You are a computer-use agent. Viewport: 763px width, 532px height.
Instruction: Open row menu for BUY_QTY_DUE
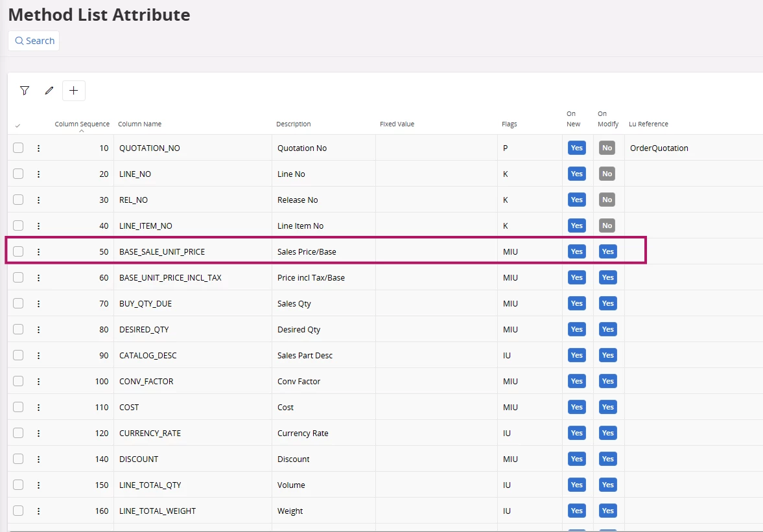coord(38,303)
